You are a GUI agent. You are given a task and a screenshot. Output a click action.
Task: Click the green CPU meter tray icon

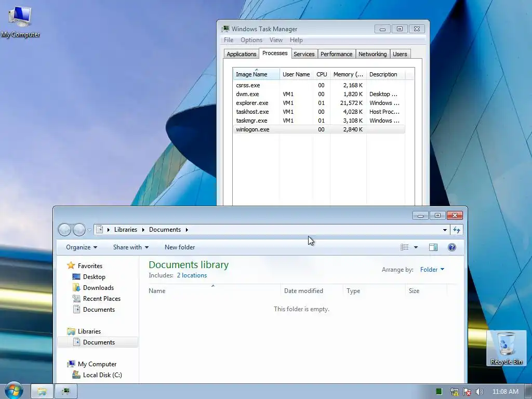pos(439,392)
